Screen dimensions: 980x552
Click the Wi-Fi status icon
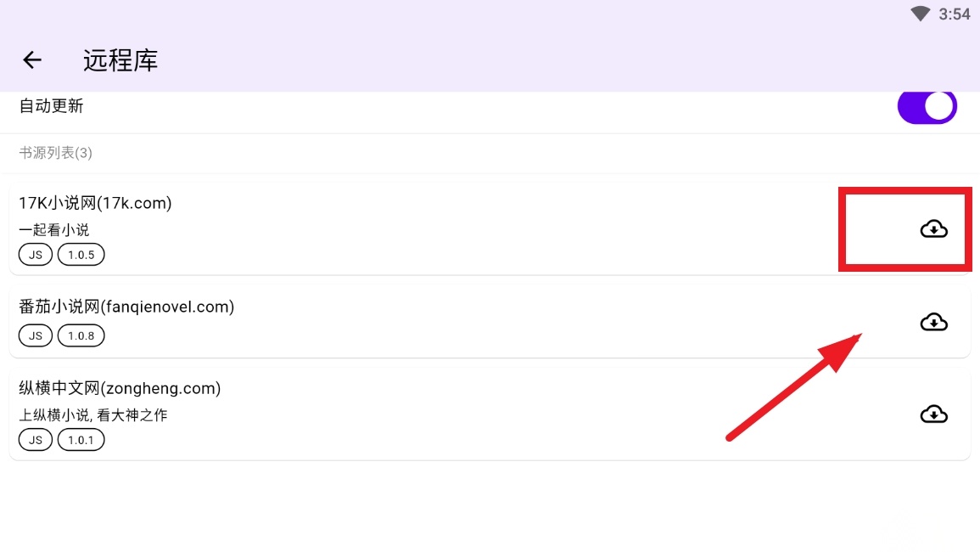(921, 14)
